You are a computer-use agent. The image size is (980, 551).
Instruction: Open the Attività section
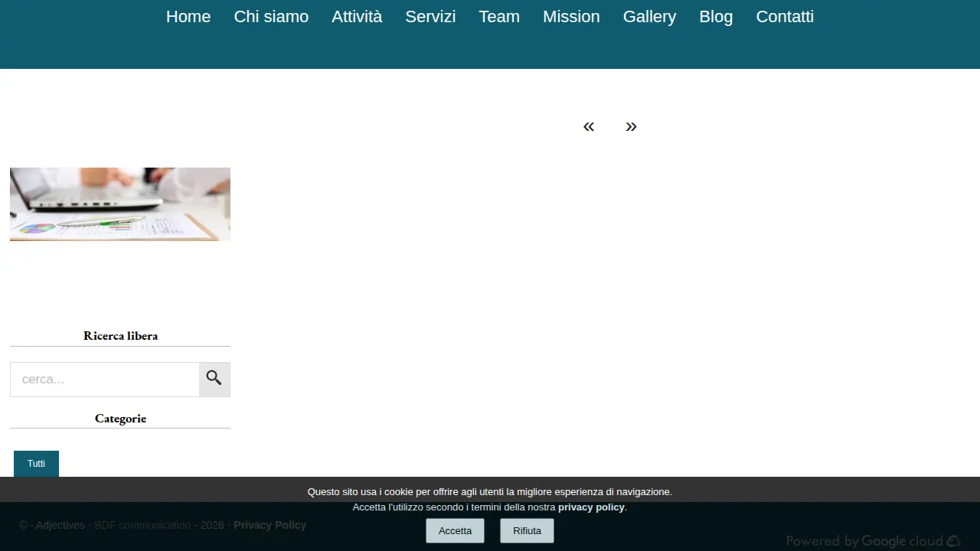(357, 17)
